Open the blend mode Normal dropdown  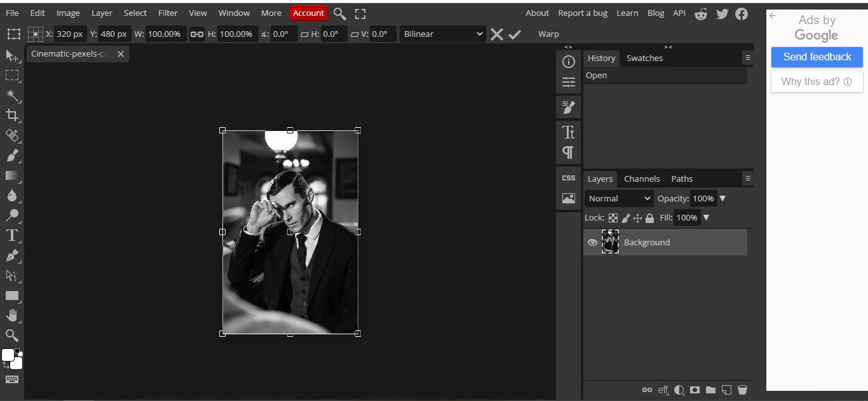619,198
